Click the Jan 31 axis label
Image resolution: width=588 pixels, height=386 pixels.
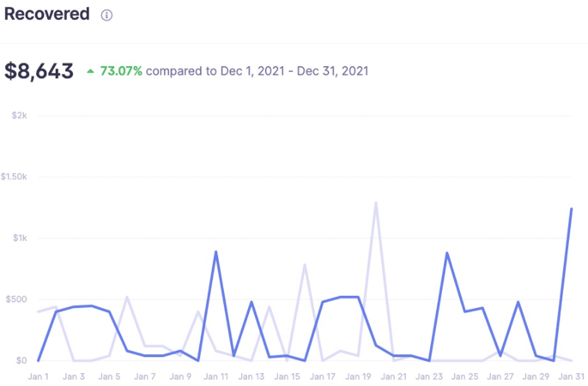[571, 377]
